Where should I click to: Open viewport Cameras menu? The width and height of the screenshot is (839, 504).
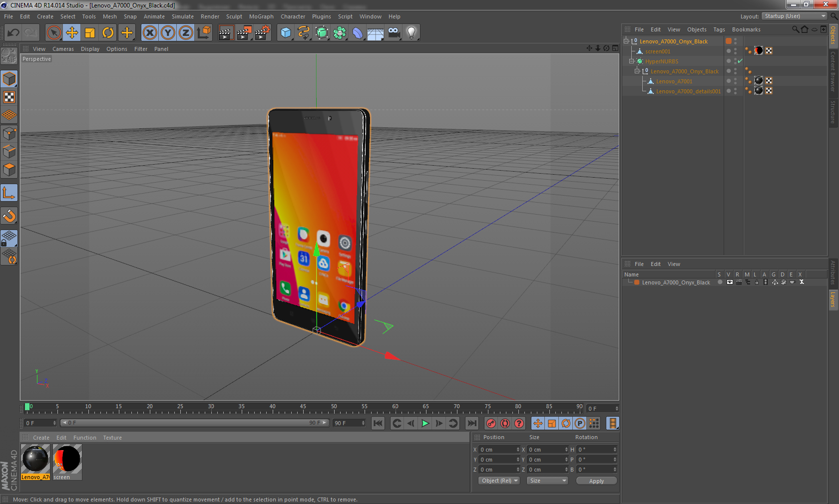tap(63, 49)
